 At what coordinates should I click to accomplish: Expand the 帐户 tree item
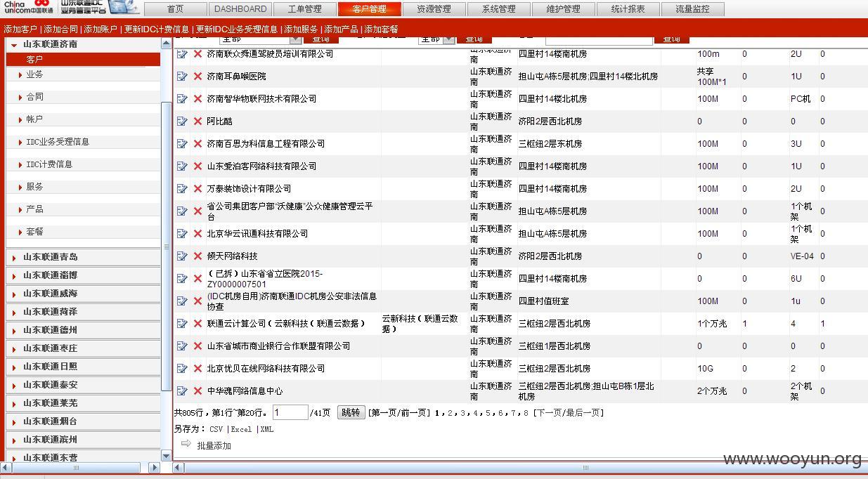[20, 119]
